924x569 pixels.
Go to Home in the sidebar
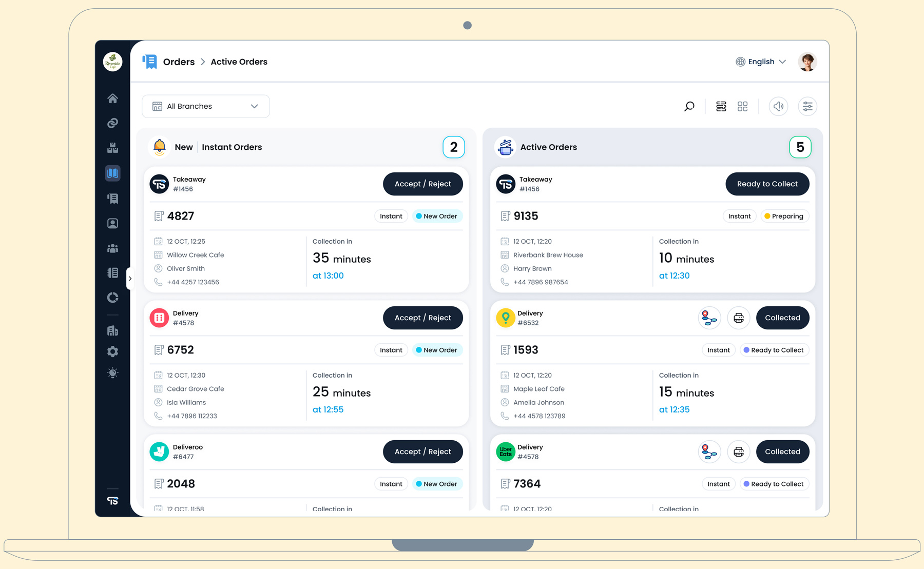112,99
